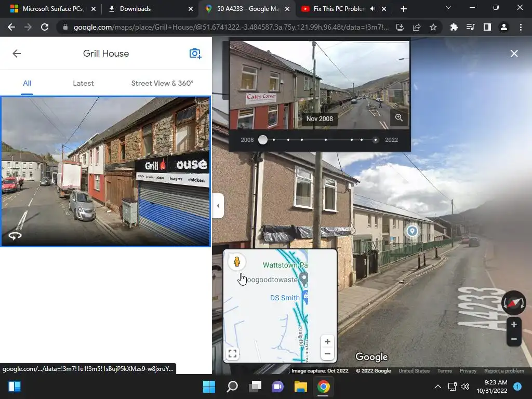Viewport: 532px width, 399px height.
Task: Open the taskbar clock and date
Action: point(492,387)
